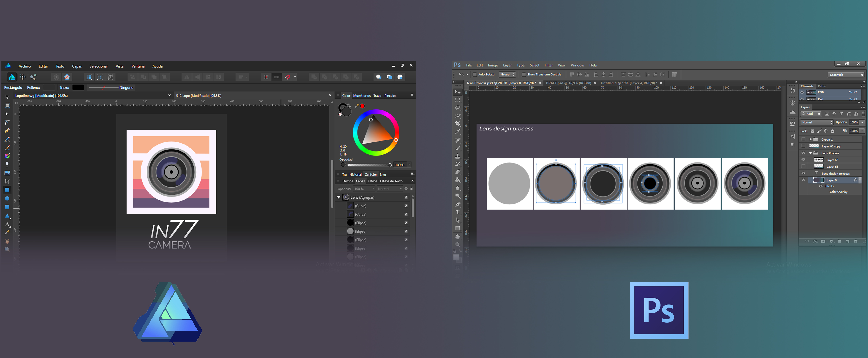Switch to Pixel persona icon in Affinity
Screen dimensions: 868x358
pyautogui.click(x=22, y=77)
